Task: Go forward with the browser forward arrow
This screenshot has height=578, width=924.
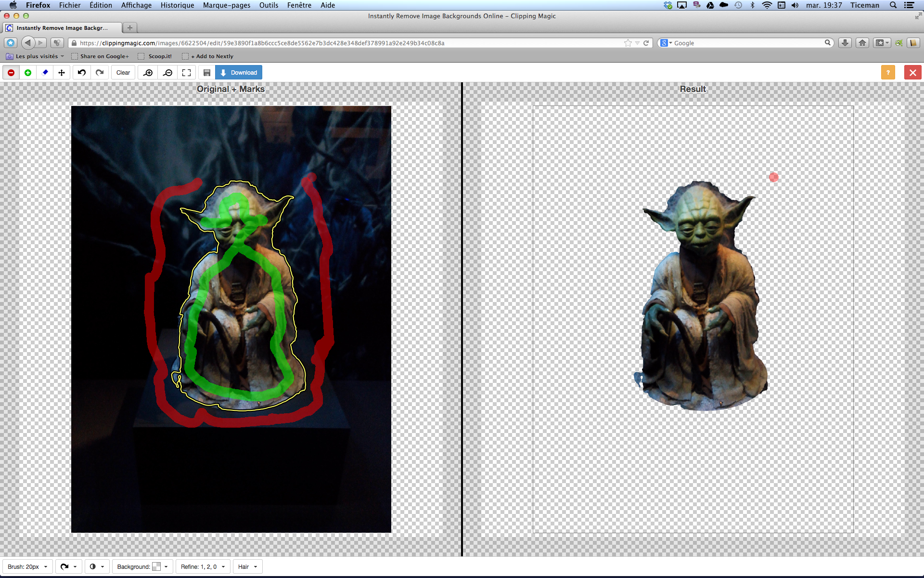Action: tap(41, 43)
